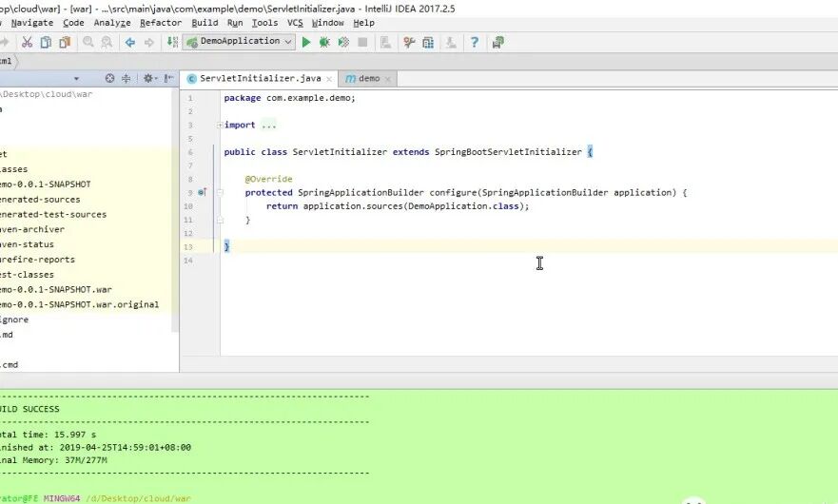Collapse all in the project panel

click(127, 79)
